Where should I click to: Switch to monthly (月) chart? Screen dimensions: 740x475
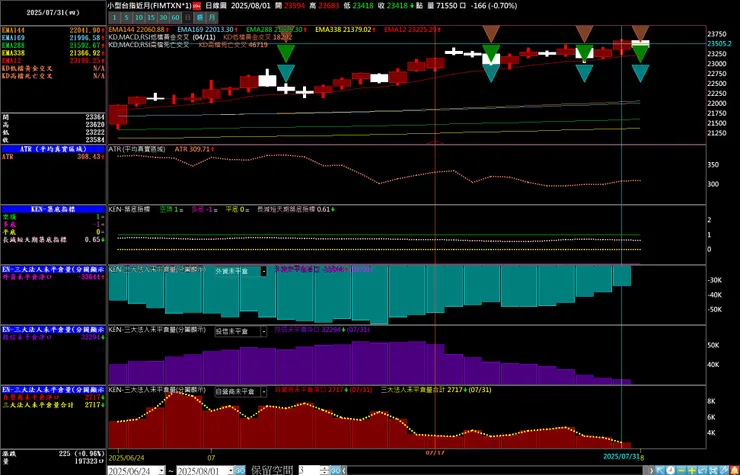(212, 17)
